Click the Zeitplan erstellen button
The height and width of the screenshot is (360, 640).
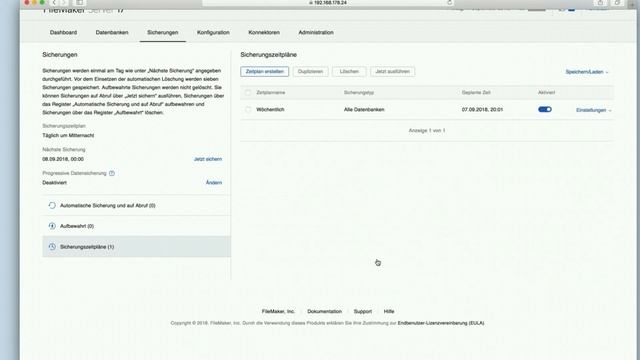[264, 71]
